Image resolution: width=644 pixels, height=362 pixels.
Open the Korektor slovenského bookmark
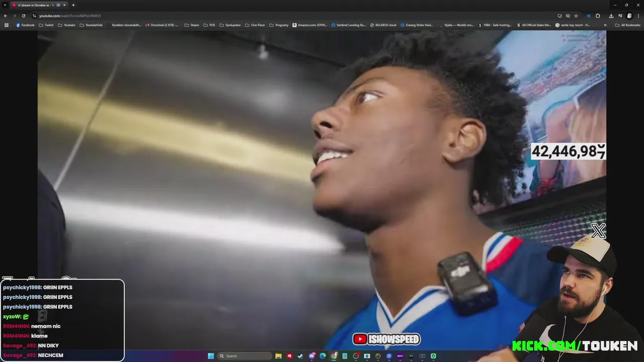124,25
